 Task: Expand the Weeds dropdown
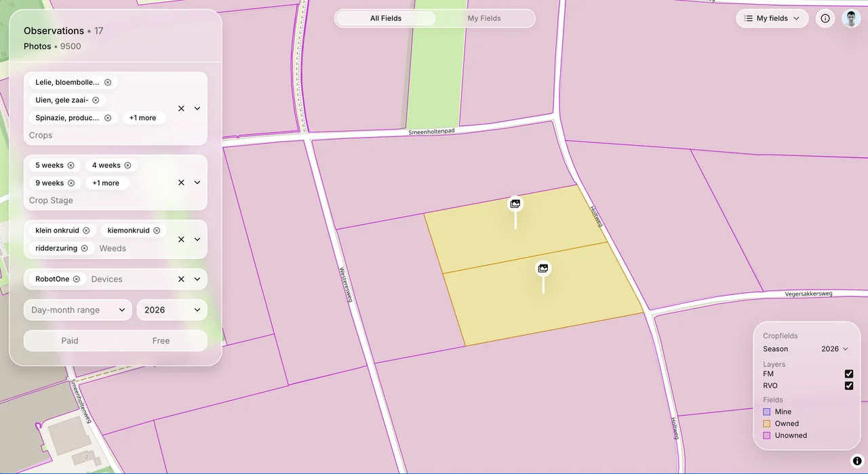coord(197,239)
